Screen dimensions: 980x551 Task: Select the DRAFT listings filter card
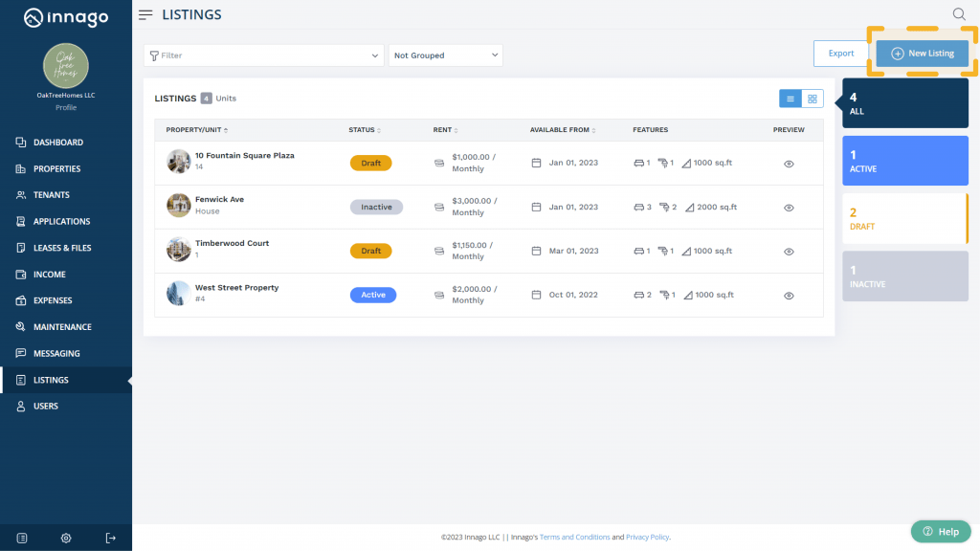[x=904, y=218]
